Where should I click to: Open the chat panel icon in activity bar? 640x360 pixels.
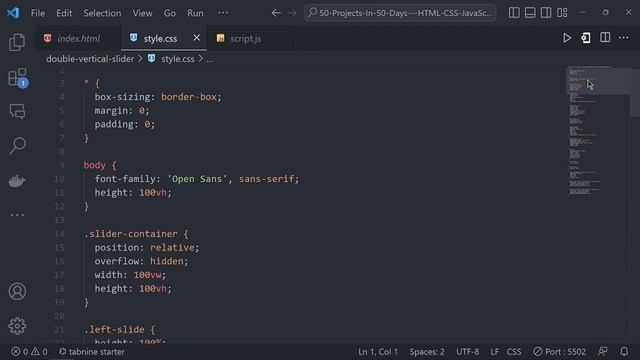tap(17, 111)
